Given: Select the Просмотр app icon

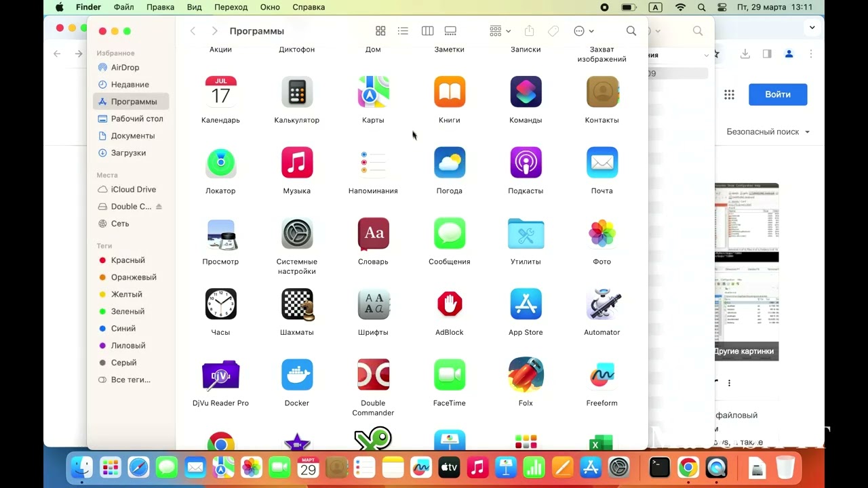Looking at the screenshot, I should 220,233.
